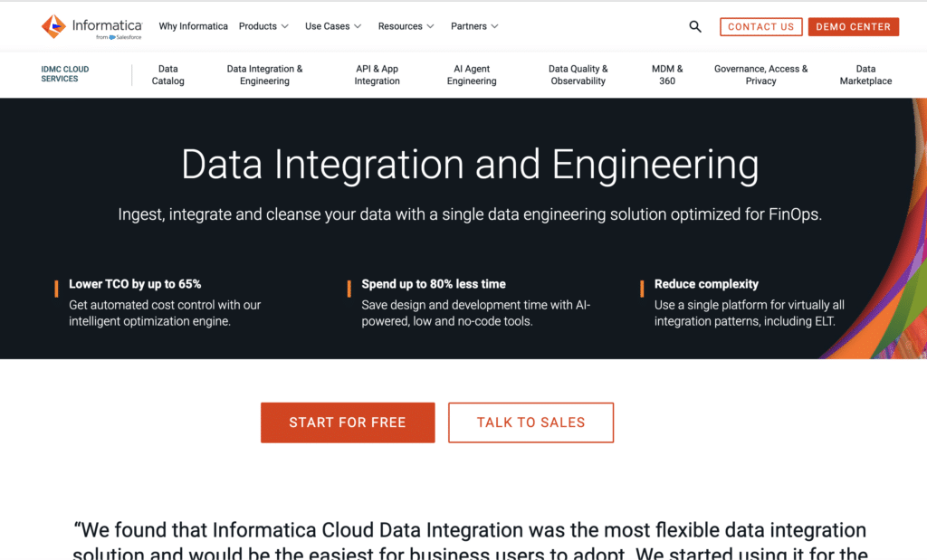Select Why Informatica in the menu

[193, 26]
